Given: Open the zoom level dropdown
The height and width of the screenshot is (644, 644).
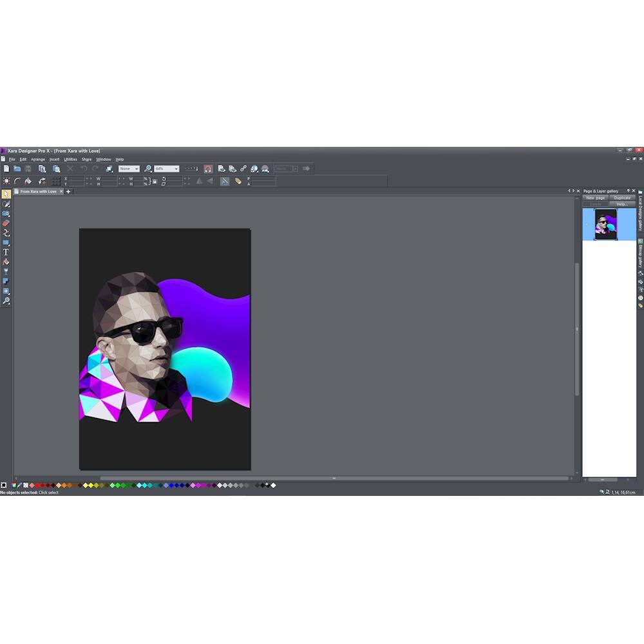Looking at the screenshot, I should (x=175, y=169).
